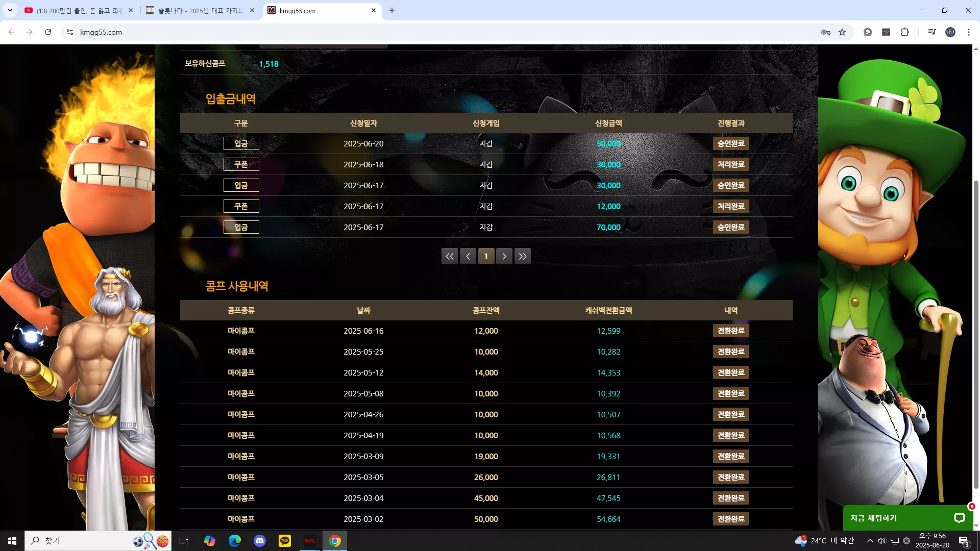Click 쿠폰 label for 2025-06-18 row
Screen dimensions: 980x551
pyautogui.click(x=241, y=164)
